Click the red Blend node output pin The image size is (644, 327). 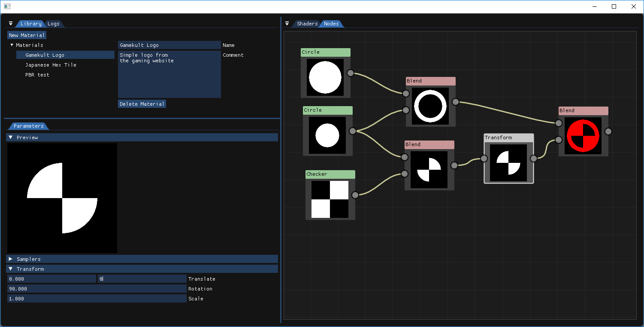click(608, 131)
